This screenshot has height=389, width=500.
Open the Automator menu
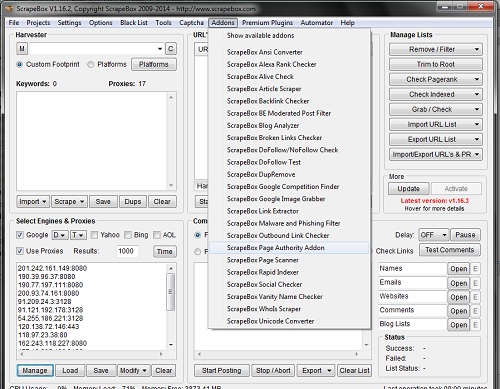pyautogui.click(x=317, y=23)
